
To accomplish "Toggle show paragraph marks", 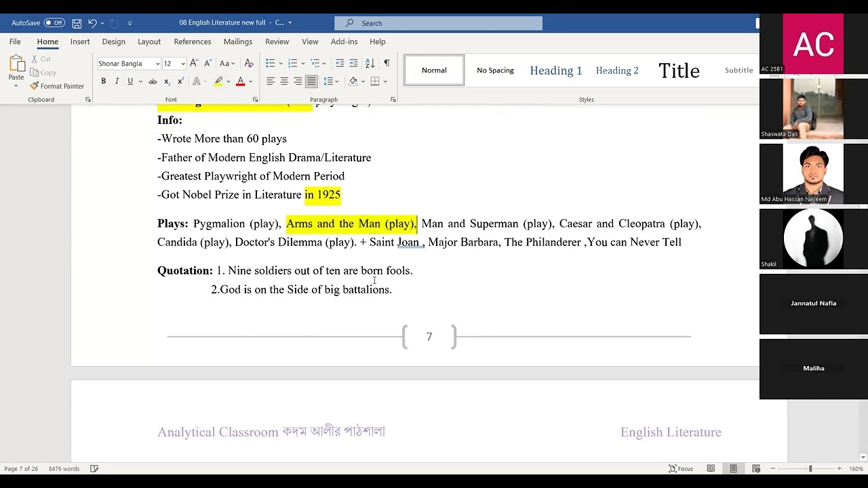I will (x=387, y=63).
